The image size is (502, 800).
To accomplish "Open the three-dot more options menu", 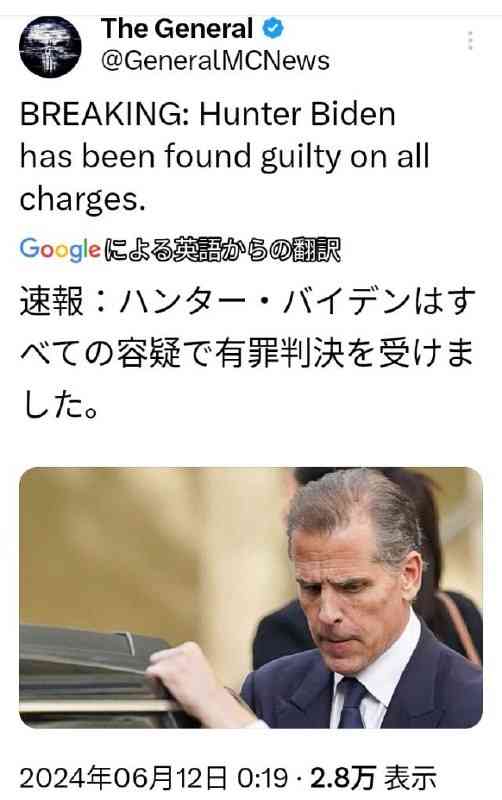I will 470,41.
